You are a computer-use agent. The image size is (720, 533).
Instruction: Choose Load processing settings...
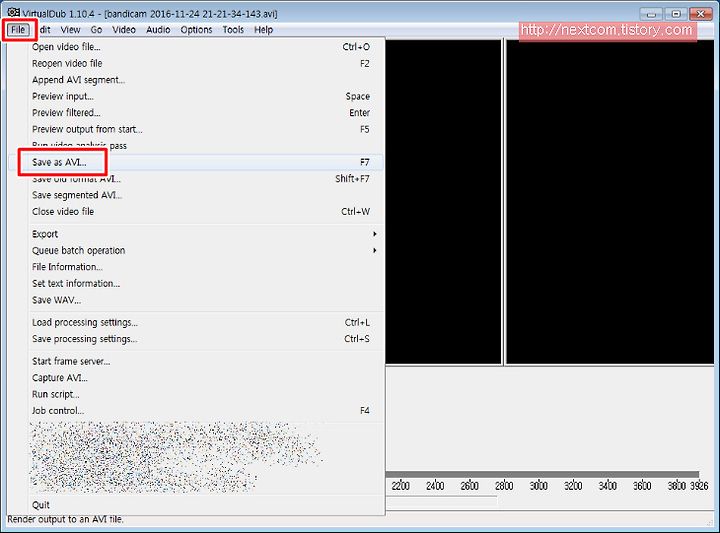196,323
